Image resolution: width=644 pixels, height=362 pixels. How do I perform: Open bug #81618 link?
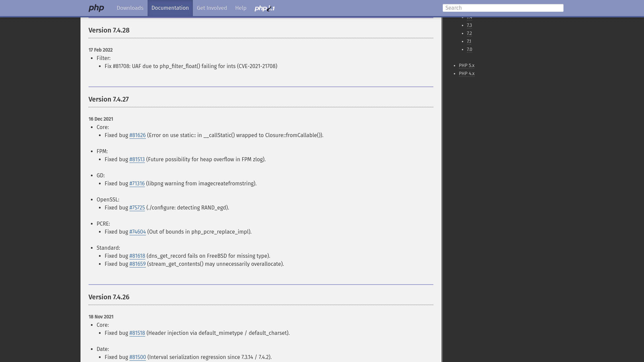(x=137, y=256)
